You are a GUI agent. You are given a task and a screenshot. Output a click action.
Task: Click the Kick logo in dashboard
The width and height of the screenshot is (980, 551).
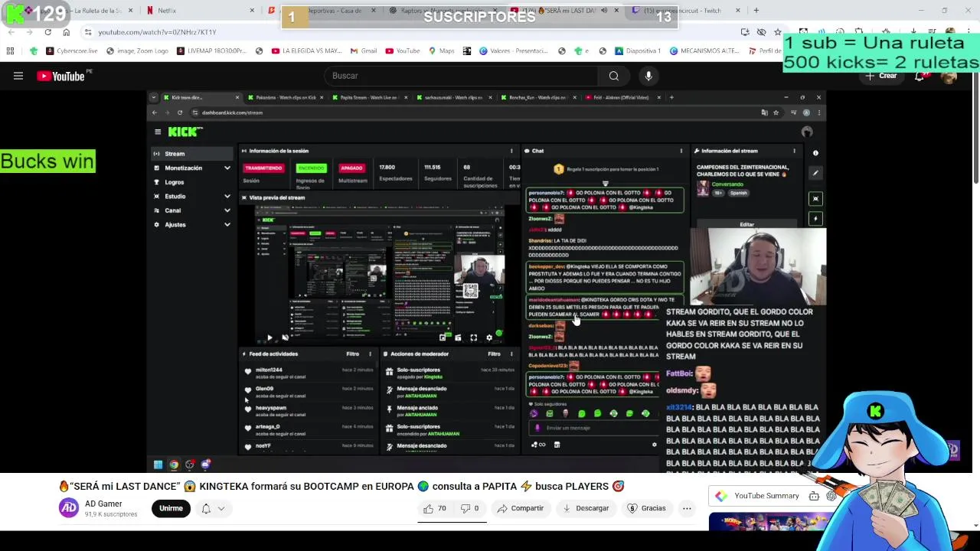(185, 132)
